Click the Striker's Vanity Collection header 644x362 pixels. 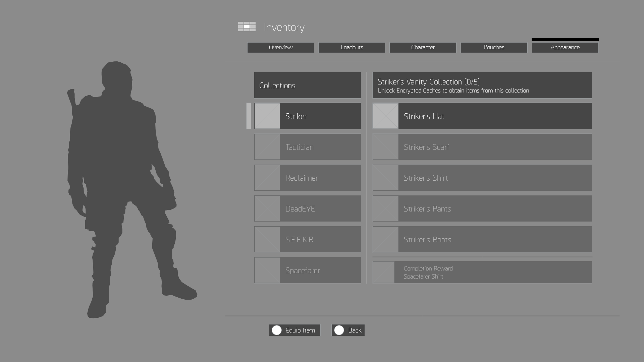[x=482, y=85]
